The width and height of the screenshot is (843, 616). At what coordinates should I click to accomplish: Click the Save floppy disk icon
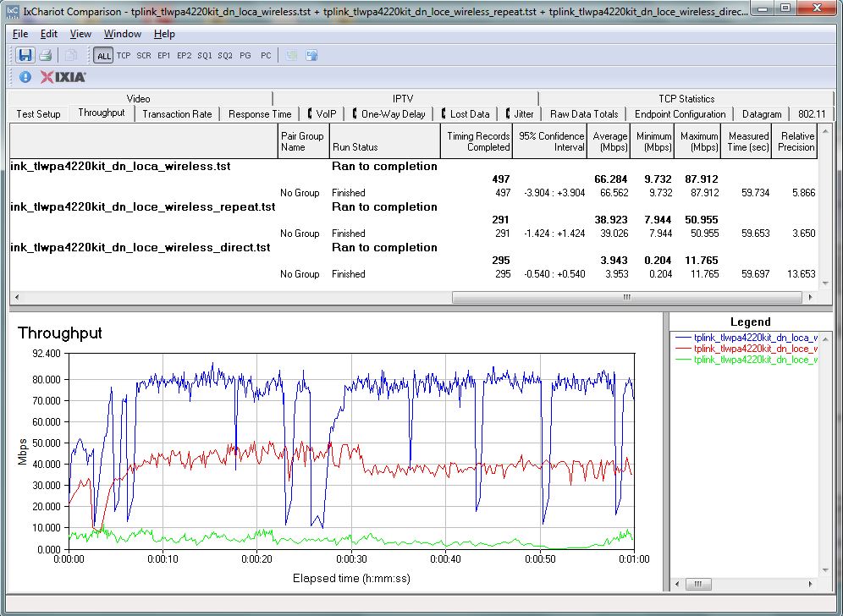pyautogui.click(x=25, y=55)
